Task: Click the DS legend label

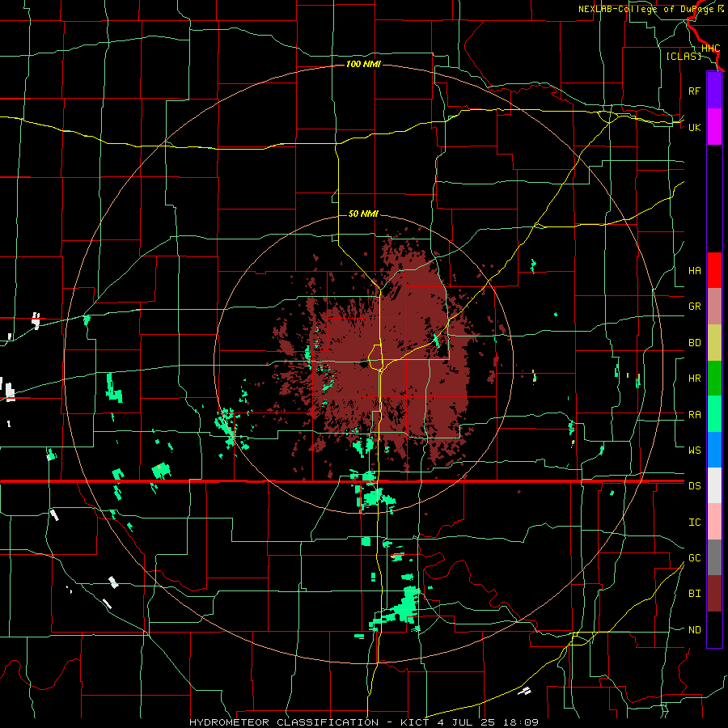Action: [x=694, y=486]
